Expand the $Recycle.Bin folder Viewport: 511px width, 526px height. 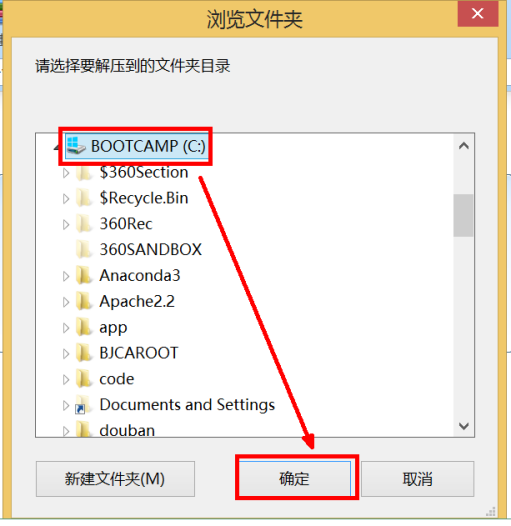66,199
